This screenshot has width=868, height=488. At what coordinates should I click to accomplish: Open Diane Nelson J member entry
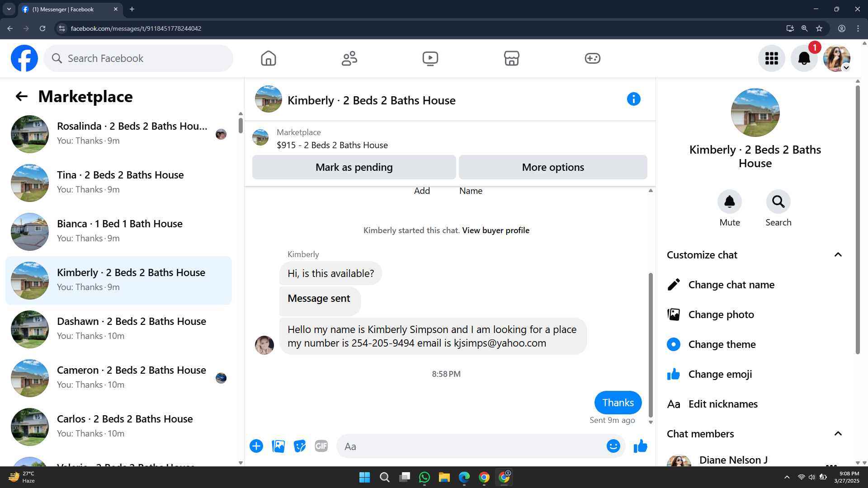[x=755, y=460]
